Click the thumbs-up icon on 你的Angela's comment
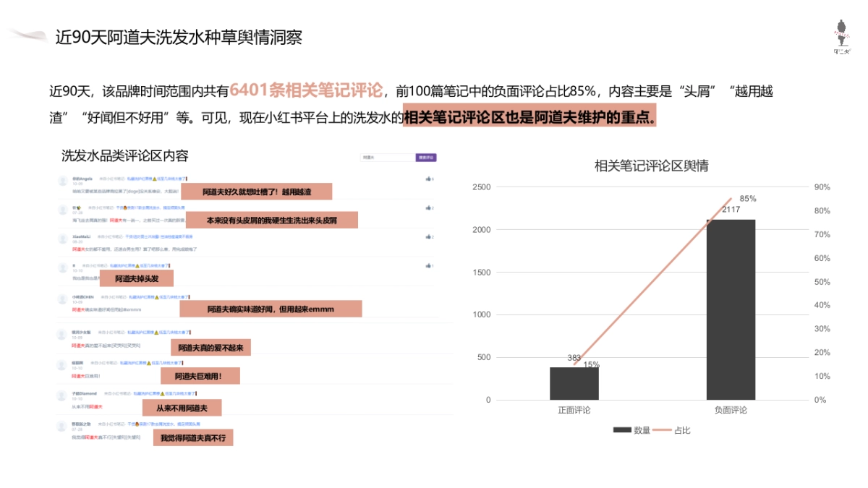The height and width of the screenshot is (488, 868). (427, 179)
